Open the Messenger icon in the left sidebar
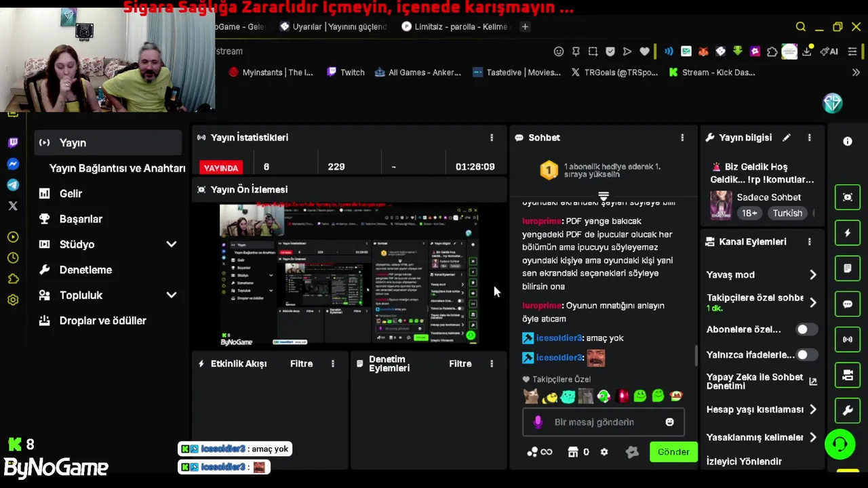The width and height of the screenshot is (868, 488). pyautogui.click(x=13, y=164)
